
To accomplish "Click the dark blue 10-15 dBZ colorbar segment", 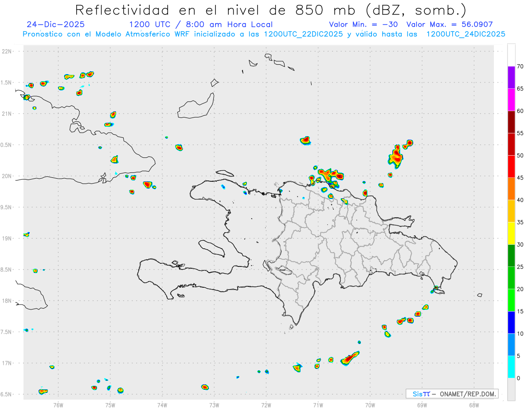I will coord(511,322).
